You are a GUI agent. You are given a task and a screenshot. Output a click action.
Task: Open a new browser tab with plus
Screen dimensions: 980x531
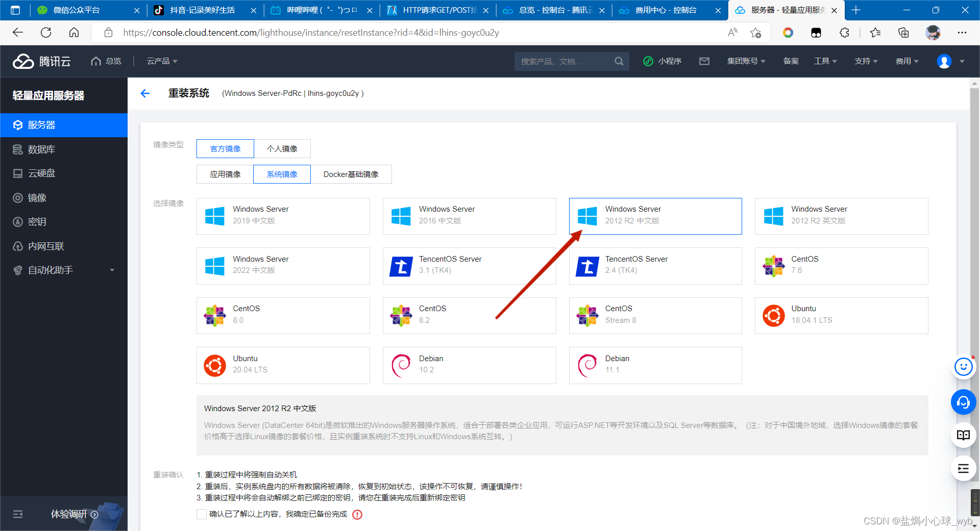click(856, 10)
